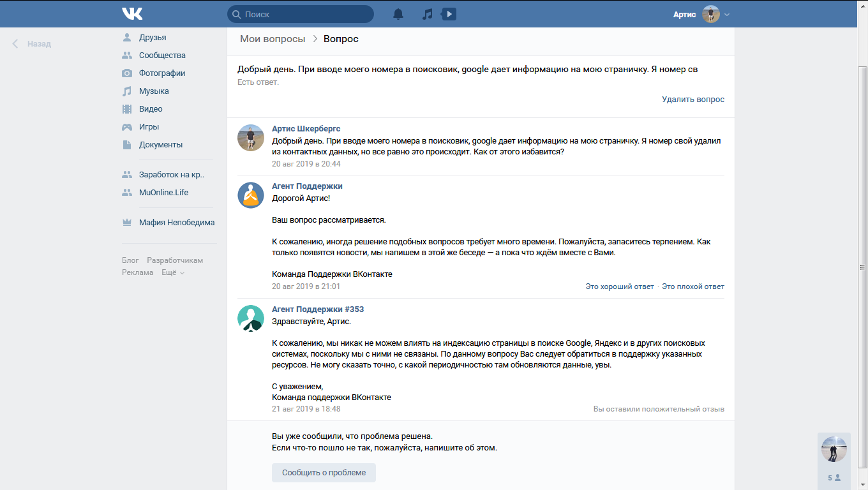Click the Документы file icon
Screen dimensions: 868x490
(x=127, y=145)
